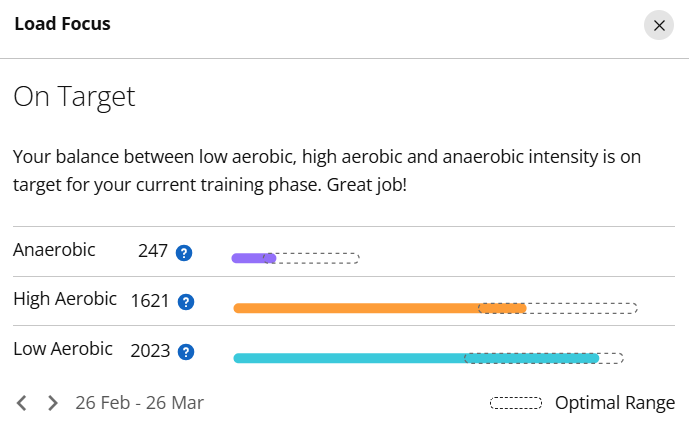Select the Low Aerobic row label
Image resolution: width=689 pixels, height=427 pixels.
point(63,349)
